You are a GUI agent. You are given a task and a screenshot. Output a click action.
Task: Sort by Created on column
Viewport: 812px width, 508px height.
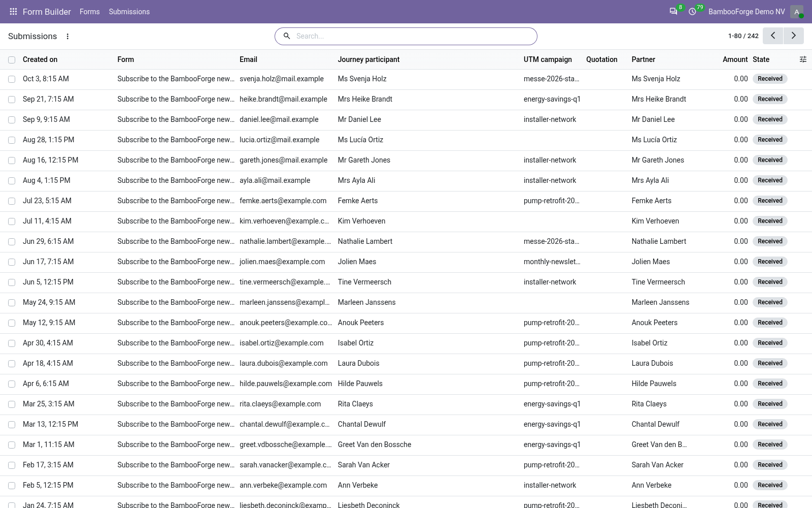[40, 59]
